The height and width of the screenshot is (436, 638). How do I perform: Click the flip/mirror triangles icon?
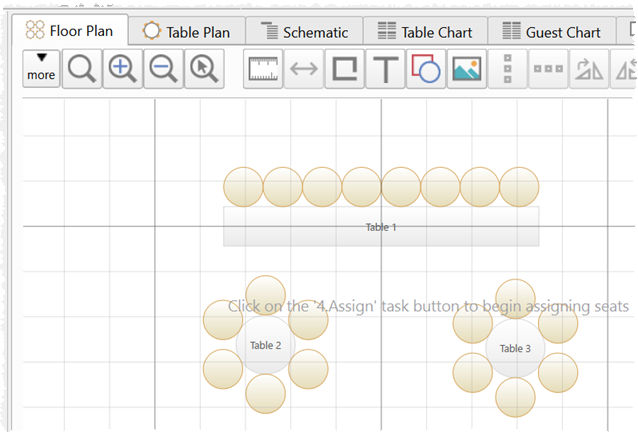click(590, 69)
